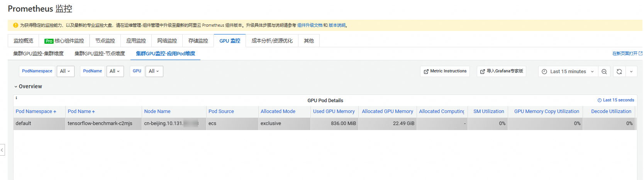Switch to 监控概览 tab
The width and height of the screenshot is (644, 180).
tap(24, 41)
